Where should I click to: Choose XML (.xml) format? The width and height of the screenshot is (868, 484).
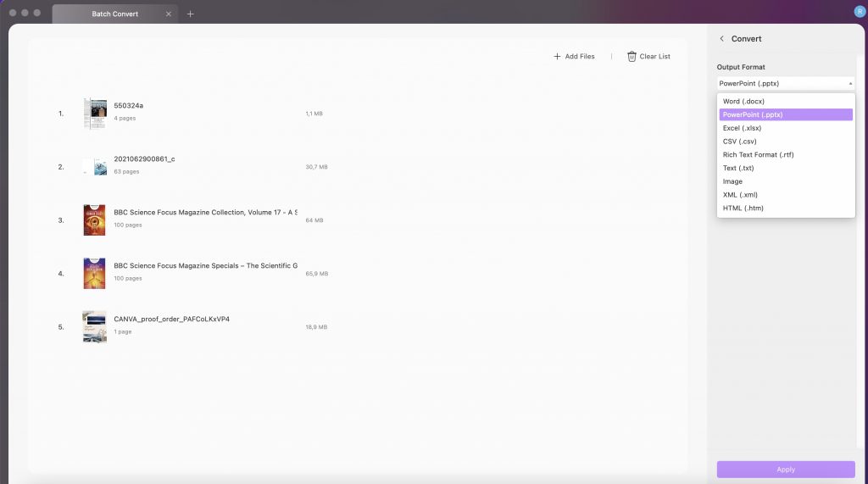pos(786,194)
